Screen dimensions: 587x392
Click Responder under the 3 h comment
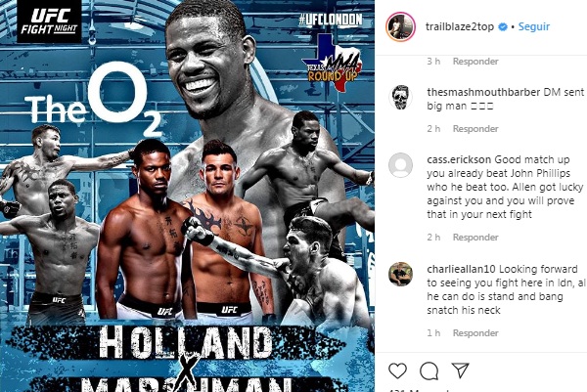point(475,62)
